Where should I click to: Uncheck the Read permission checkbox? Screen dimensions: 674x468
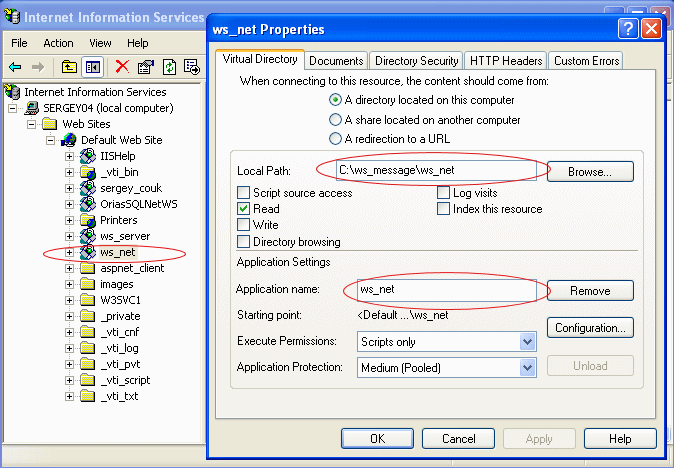(x=243, y=209)
